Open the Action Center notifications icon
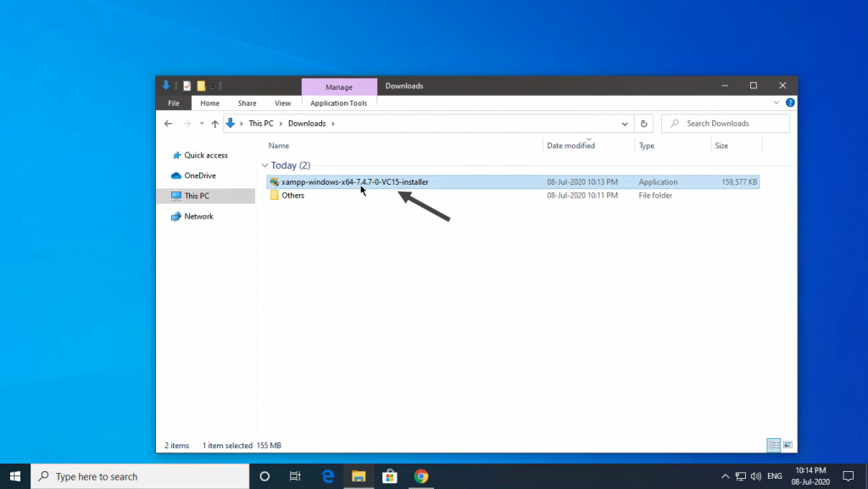This screenshot has width=868, height=489. point(848,476)
